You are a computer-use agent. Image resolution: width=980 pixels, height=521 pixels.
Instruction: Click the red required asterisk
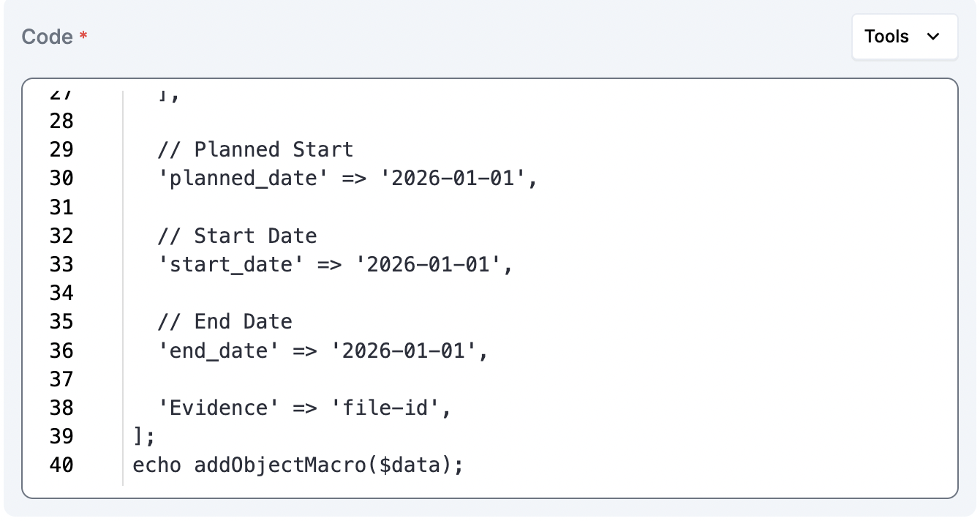[x=83, y=37]
